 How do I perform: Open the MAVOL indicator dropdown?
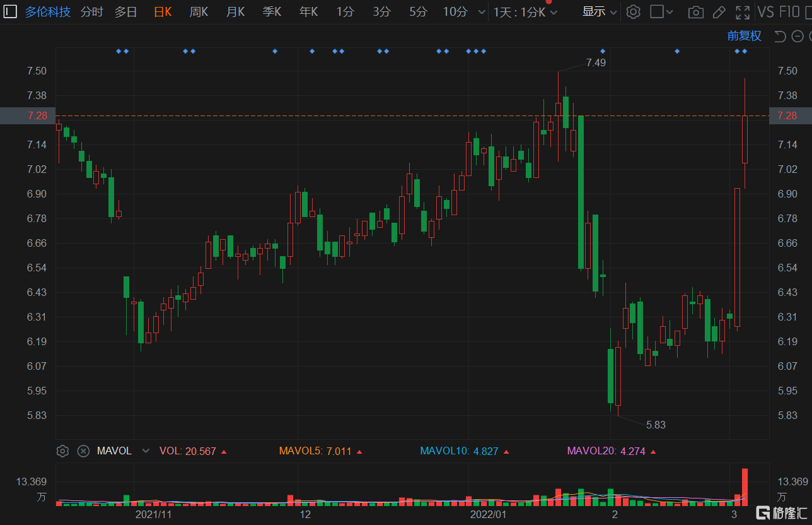(146, 451)
